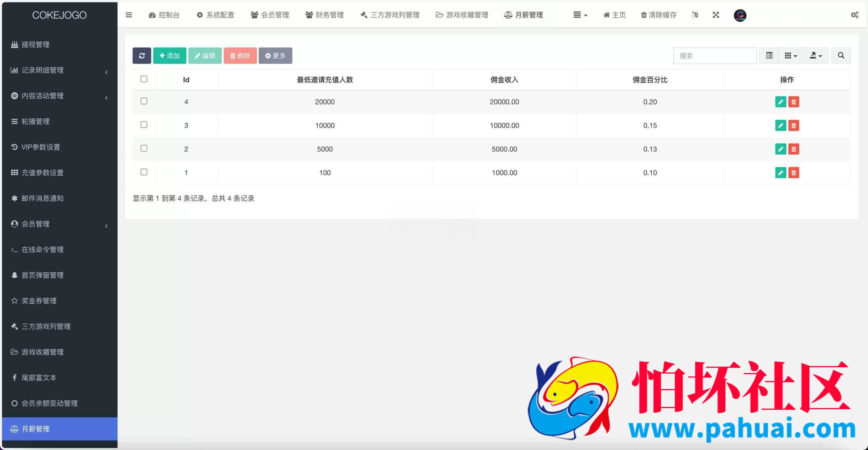This screenshot has height=450, width=868.
Task: Open 会员余额变动管理 in the sidebar
Action: pyautogui.click(x=60, y=403)
